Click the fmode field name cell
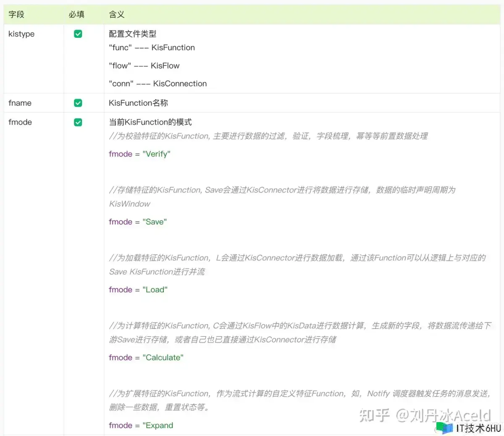This screenshot has height=436, width=504. [20, 122]
